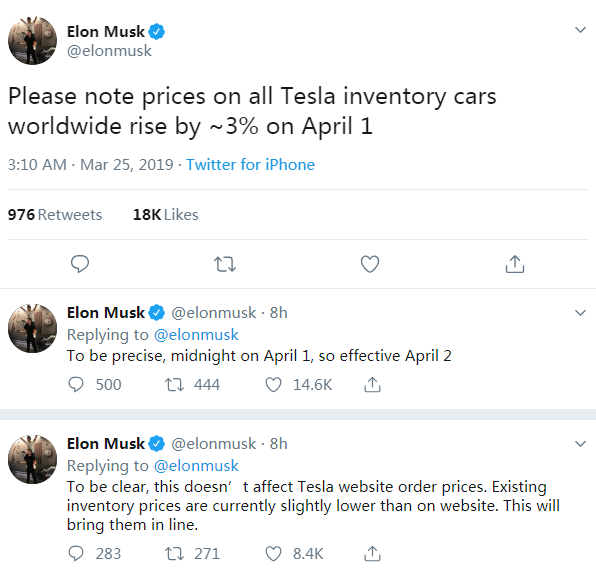
Task: View the 976 Retweets list
Action: [x=55, y=215]
